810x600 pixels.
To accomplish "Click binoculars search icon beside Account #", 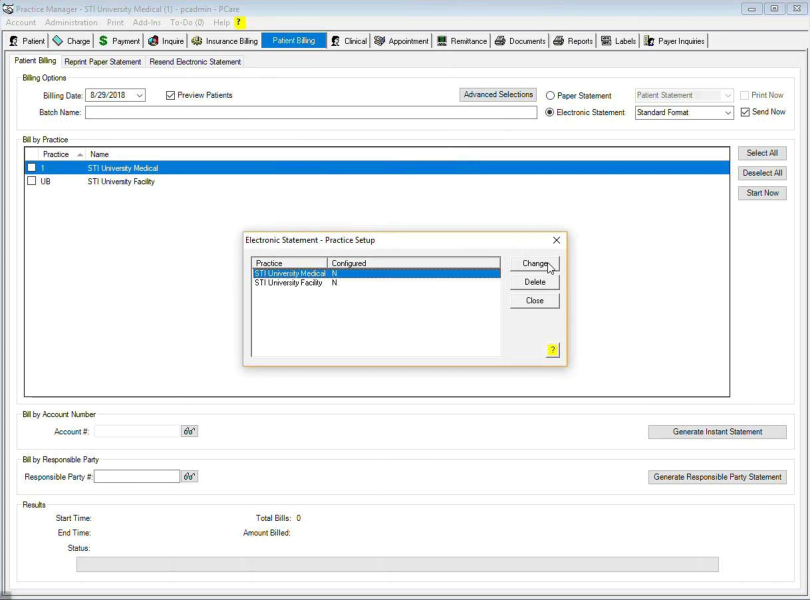I will (189, 431).
